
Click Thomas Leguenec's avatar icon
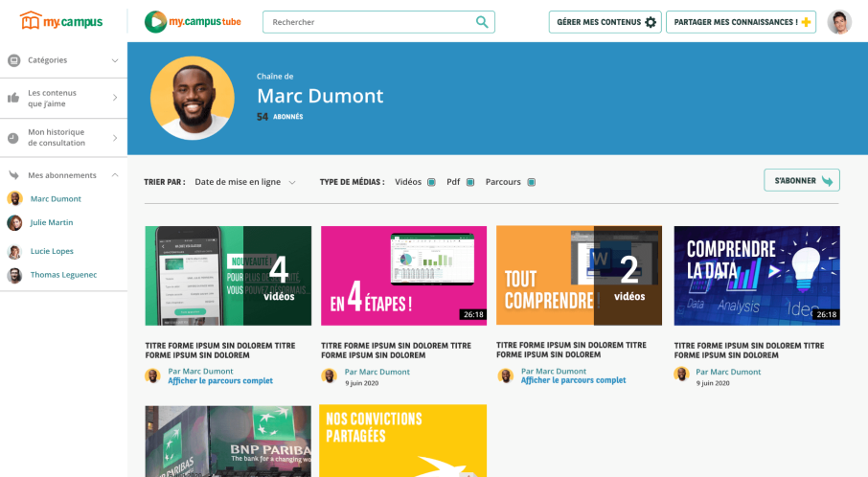14,276
